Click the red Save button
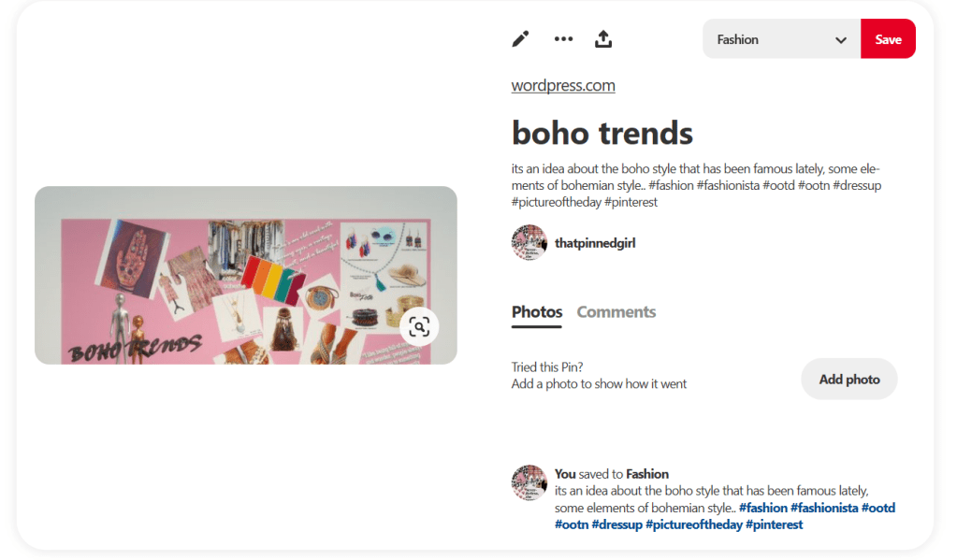 [888, 39]
